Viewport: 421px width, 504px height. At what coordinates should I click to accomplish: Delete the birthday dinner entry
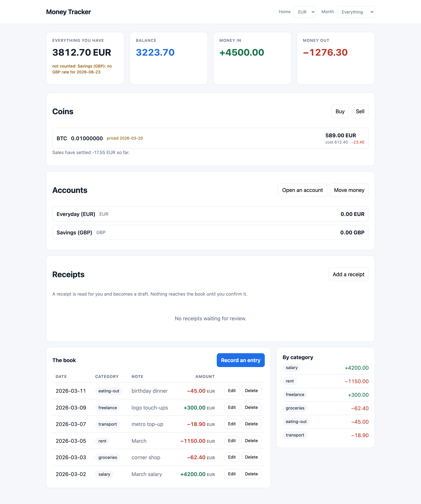pyautogui.click(x=251, y=391)
